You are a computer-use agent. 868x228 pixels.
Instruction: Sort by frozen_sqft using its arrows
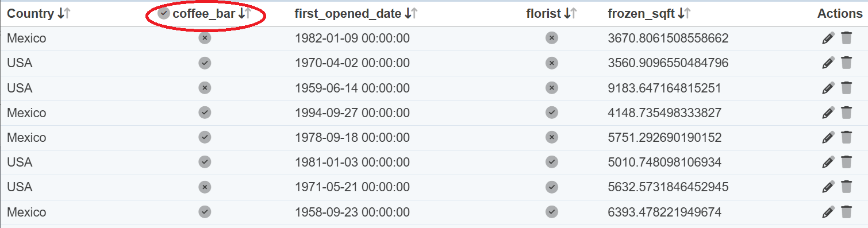point(684,14)
